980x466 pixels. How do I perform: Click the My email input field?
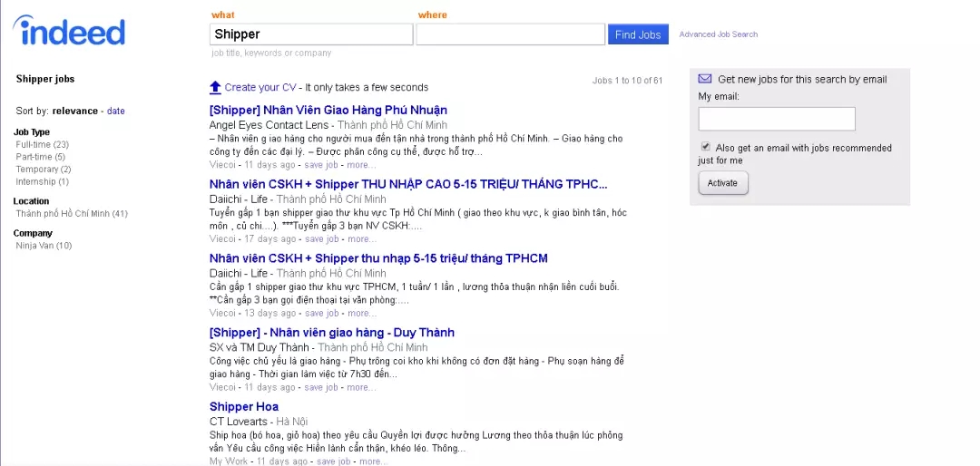click(776, 119)
